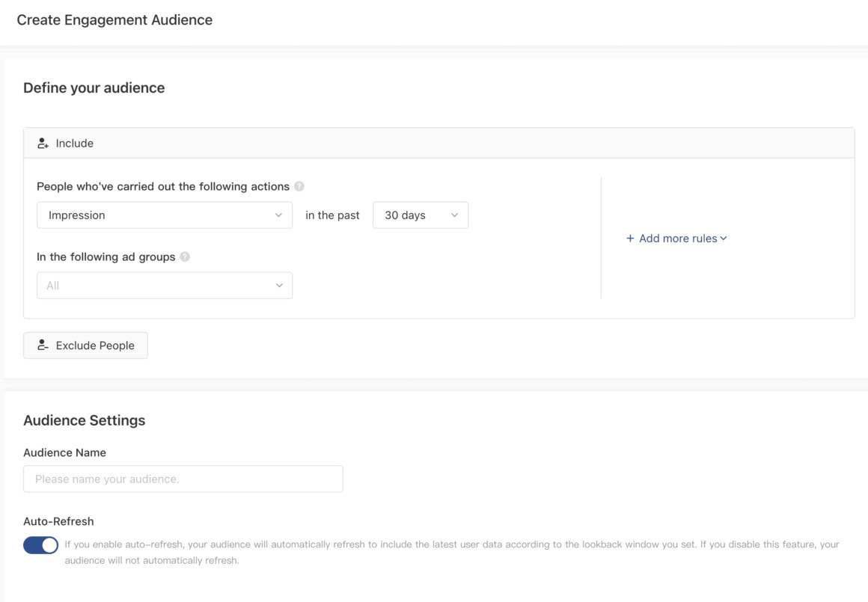
Task: Click the Auto-Refresh label text
Action: pyautogui.click(x=58, y=521)
